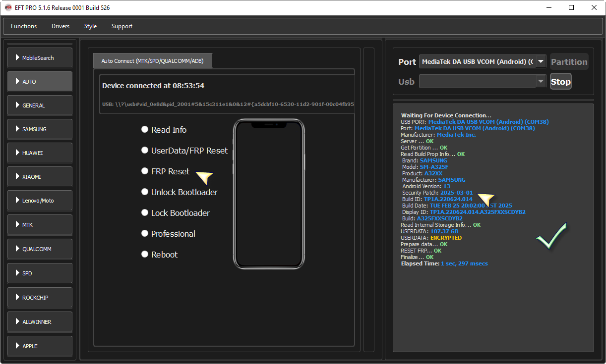Maximize the EFT PRO window
This screenshot has height=364, width=606.
coord(571,7)
